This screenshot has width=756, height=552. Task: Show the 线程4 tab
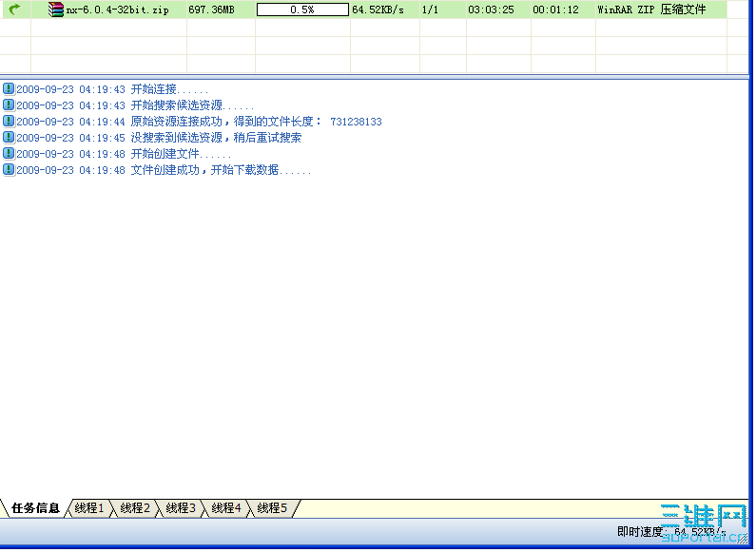[226, 508]
